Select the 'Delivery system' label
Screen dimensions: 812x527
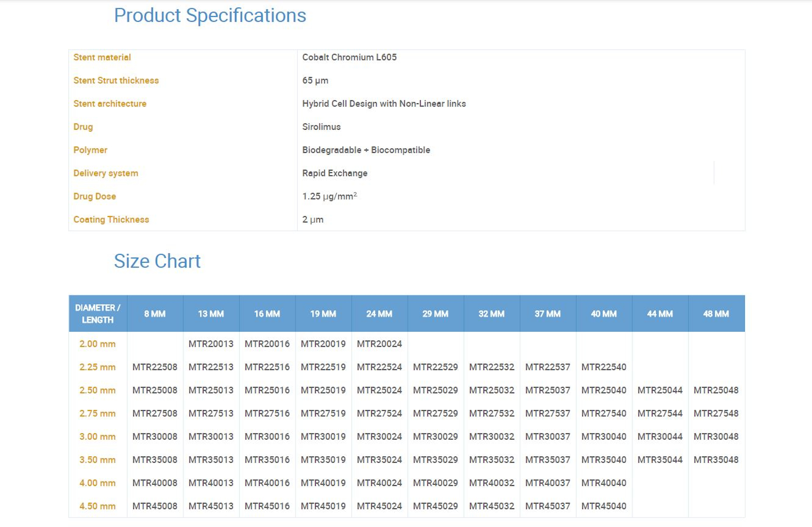(106, 173)
